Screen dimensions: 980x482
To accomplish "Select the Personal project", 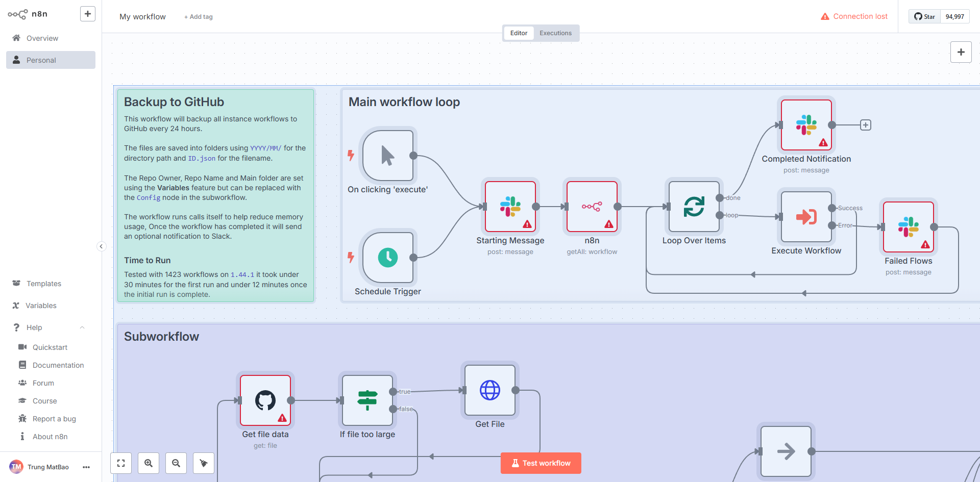I will 51,60.
